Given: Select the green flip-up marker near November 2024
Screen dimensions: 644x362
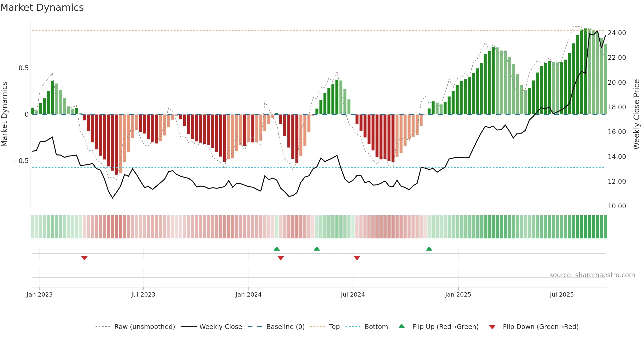Looking at the screenshot, I should [x=429, y=249].
